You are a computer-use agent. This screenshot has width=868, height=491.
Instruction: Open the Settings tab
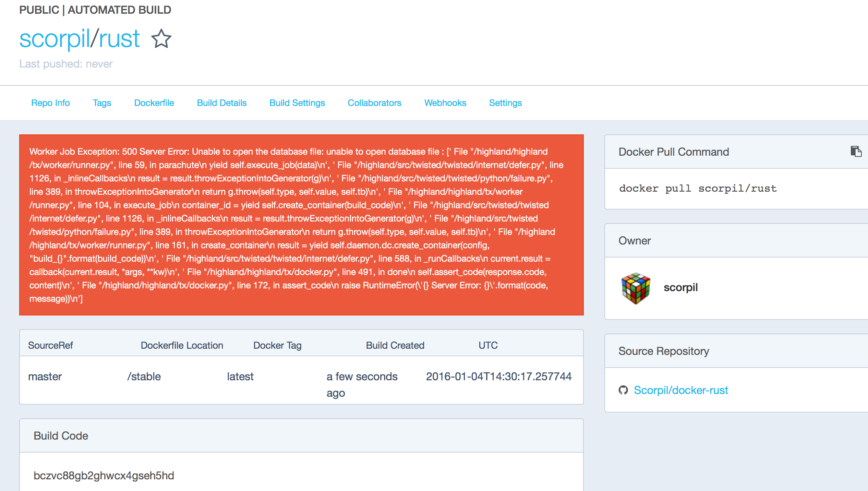(x=505, y=103)
